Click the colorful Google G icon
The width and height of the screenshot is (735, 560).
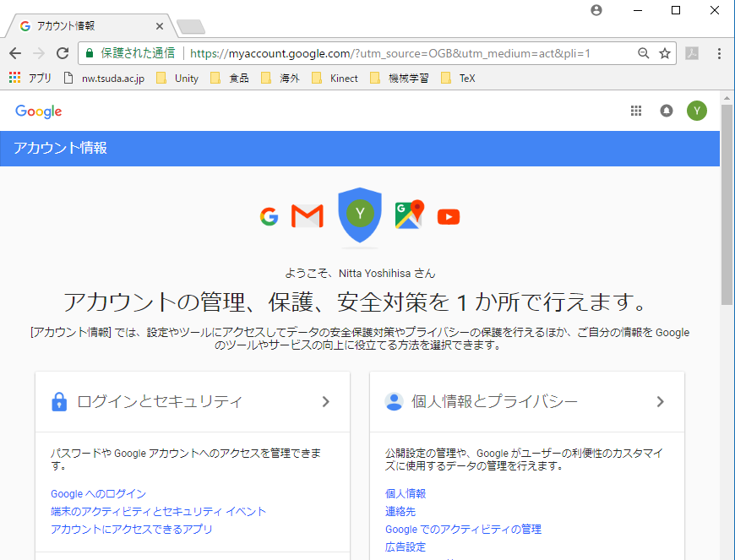pyautogui.click(x=269, y=217)
